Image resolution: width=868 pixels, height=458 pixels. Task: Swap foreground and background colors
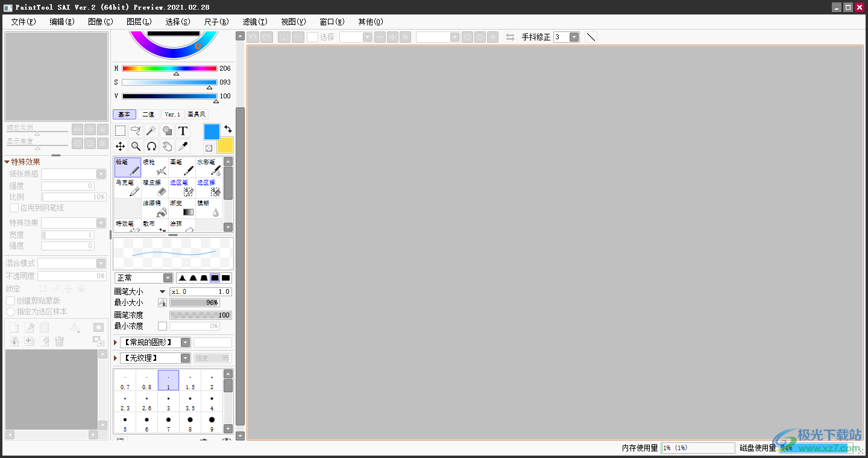(x=228, y=129)
